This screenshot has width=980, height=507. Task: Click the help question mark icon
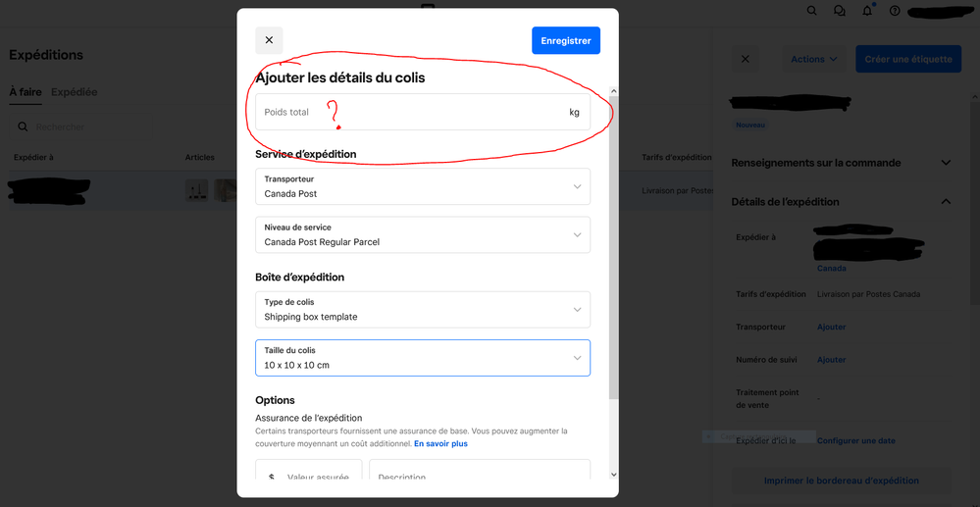895,11
